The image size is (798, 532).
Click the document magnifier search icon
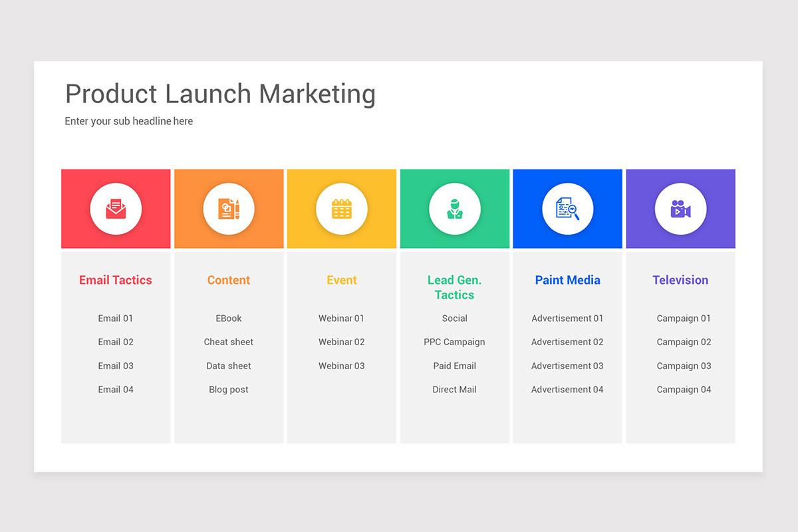tap(567, 209)
